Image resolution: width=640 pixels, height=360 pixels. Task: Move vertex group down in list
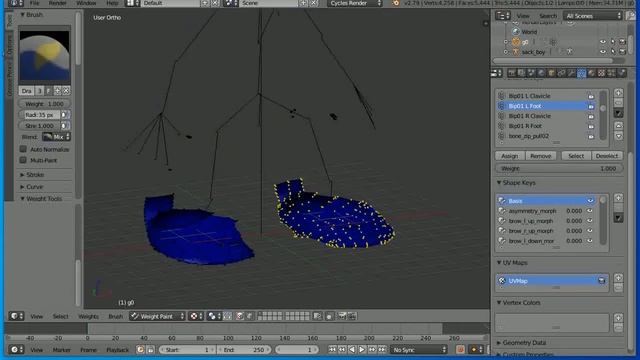[x=618, y=136]
